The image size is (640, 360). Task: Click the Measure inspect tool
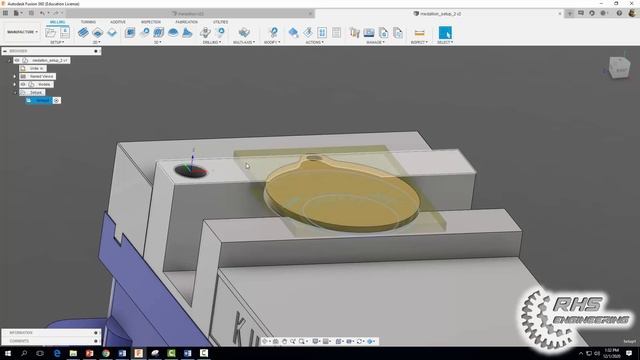[419, 32]
